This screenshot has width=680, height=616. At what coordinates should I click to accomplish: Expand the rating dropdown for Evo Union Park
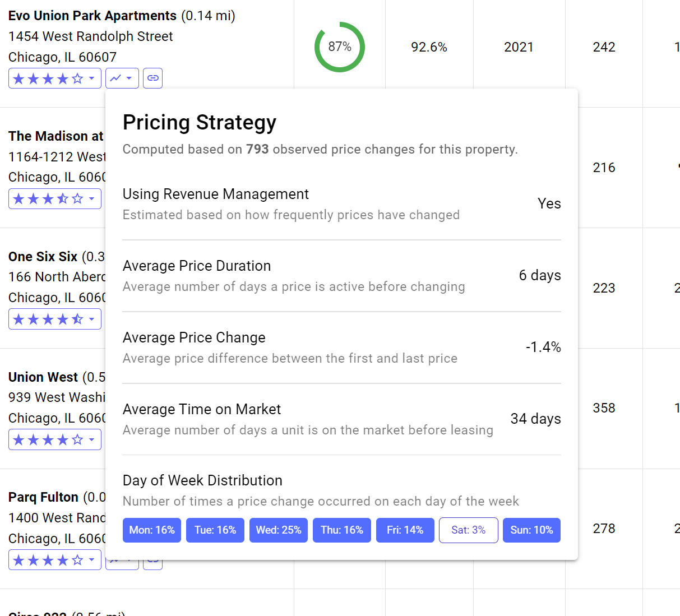(92, 78)
